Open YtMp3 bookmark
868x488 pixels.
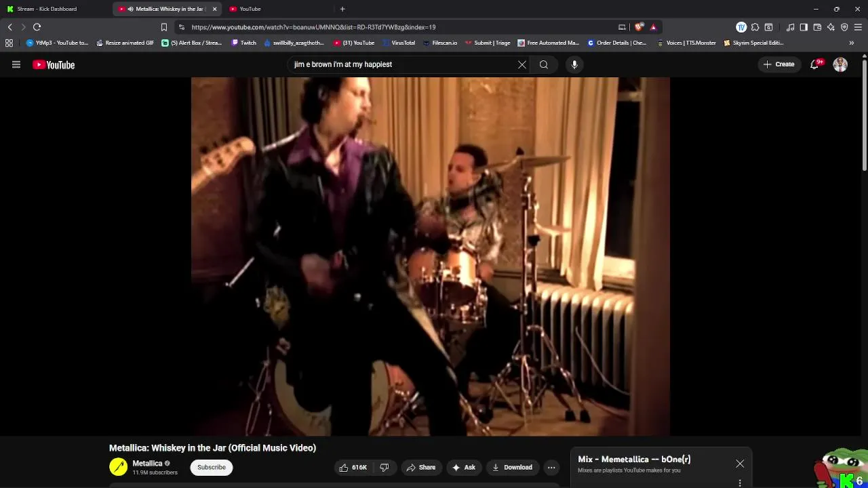tap(57, 43)
